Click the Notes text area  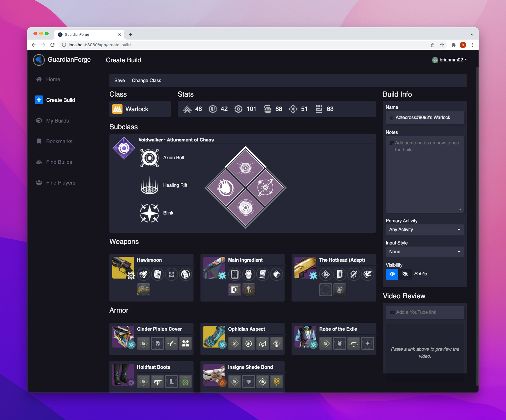[x=425, y=174]
